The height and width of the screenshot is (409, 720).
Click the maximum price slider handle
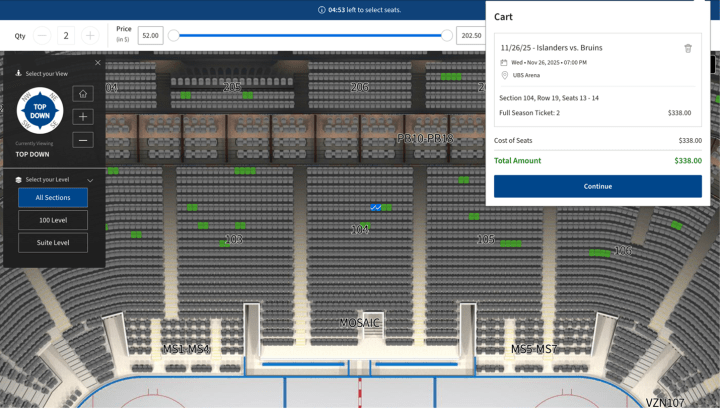tap(446, 36)
